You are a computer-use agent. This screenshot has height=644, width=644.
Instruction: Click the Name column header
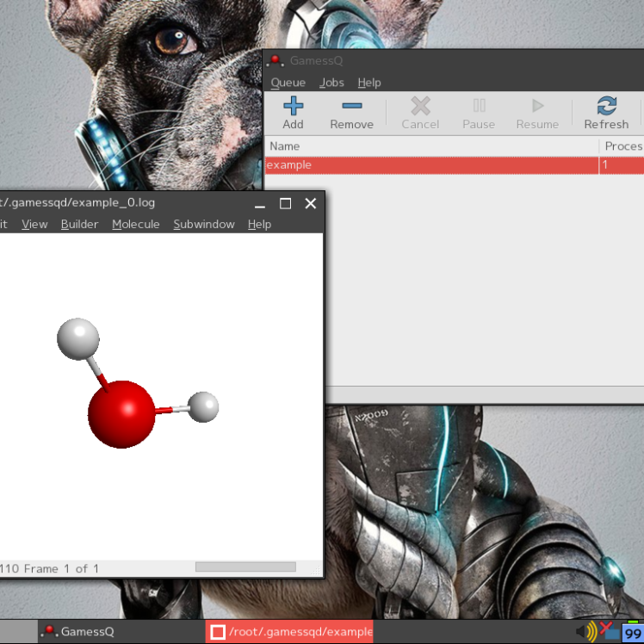pos(431,146)
